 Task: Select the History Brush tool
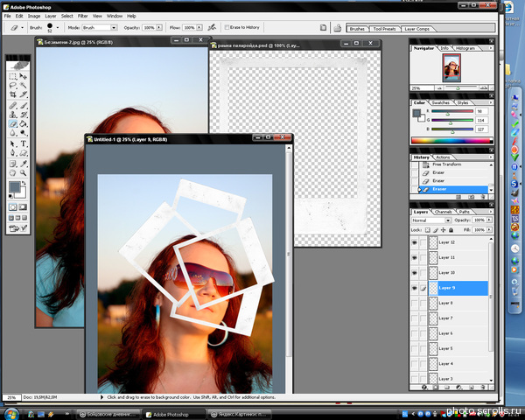[23, 115]
